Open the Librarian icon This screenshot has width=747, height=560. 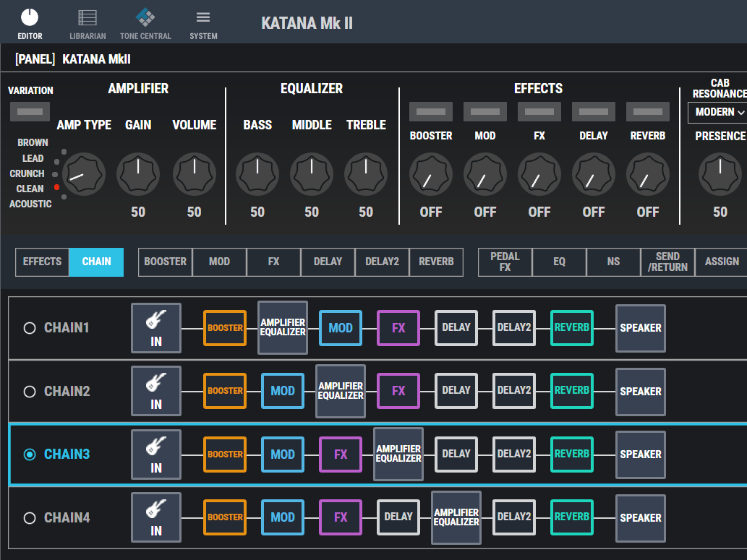(87, 24)
